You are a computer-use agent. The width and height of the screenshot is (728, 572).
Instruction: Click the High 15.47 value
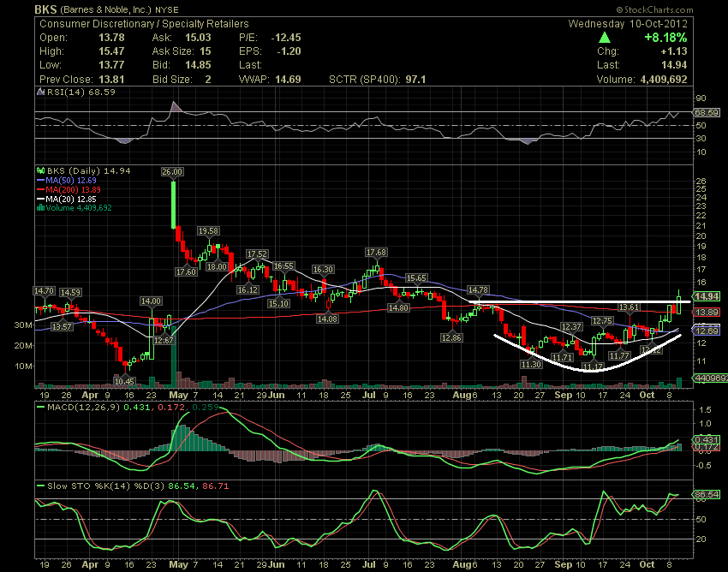click(x=111, y=51)
